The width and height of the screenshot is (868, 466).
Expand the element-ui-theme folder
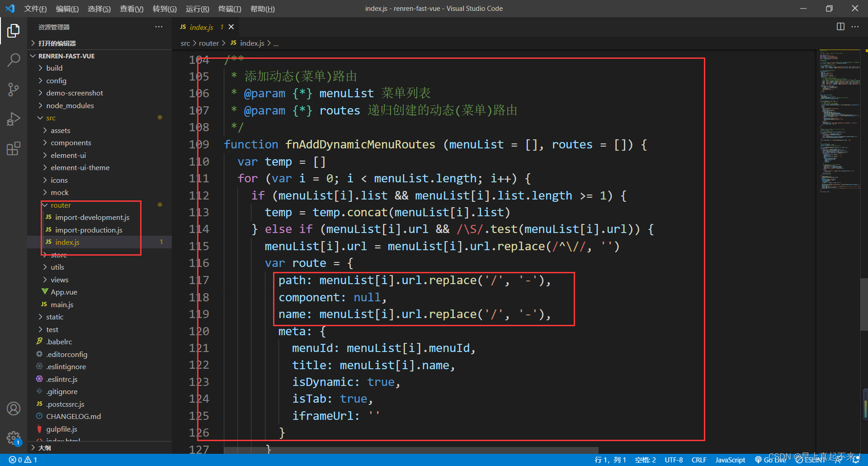(80, 167)
